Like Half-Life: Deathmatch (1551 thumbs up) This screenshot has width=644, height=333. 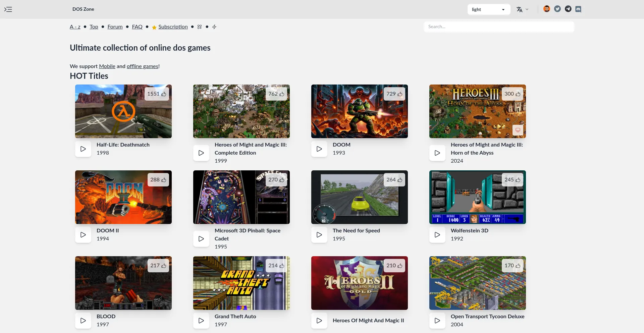click(x=157, y=94)
